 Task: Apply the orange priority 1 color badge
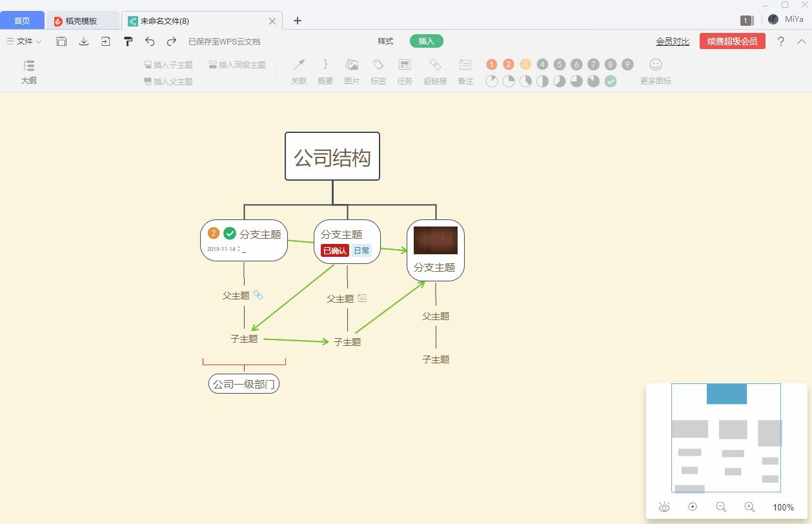point(491,63)
